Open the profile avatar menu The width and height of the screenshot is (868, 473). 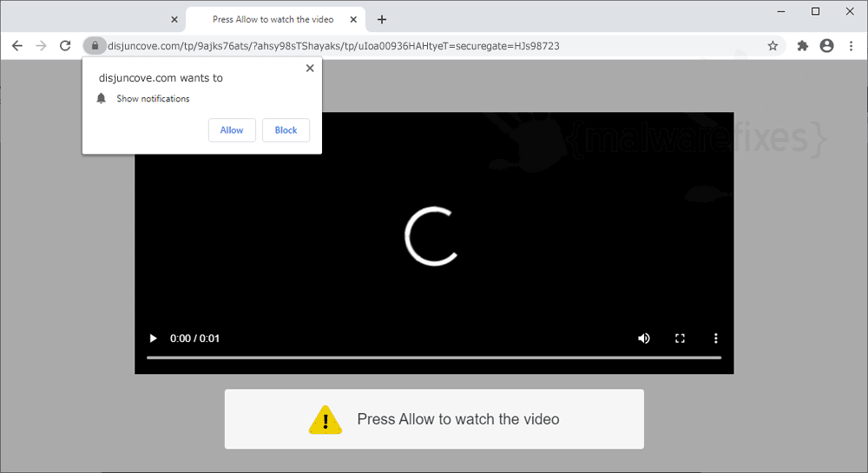tap(827, 46)
